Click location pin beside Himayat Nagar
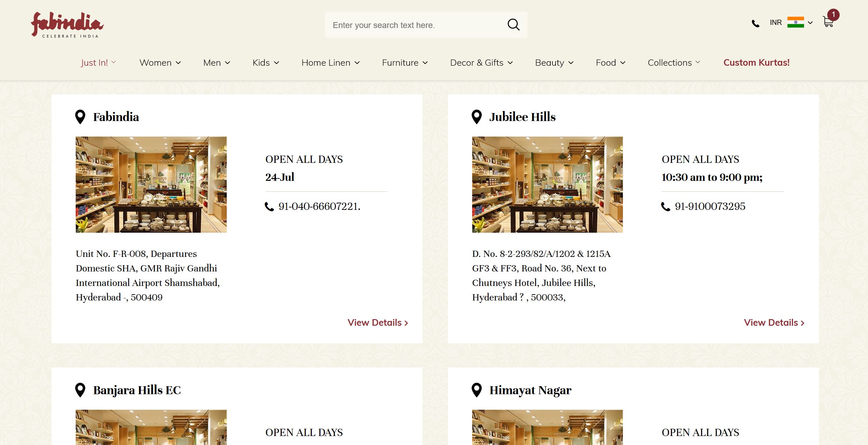Viewport: 868px width, 445px height. click(x=477, y=390)
